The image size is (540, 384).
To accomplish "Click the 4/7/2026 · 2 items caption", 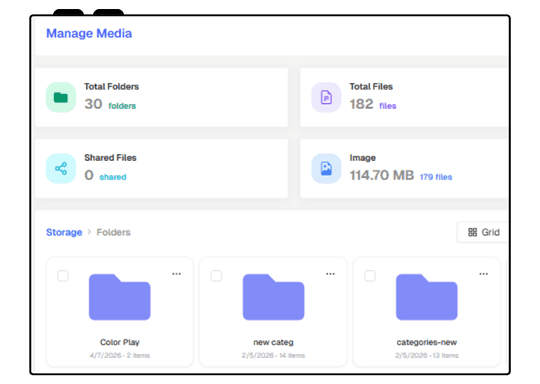I will (120, 355).
